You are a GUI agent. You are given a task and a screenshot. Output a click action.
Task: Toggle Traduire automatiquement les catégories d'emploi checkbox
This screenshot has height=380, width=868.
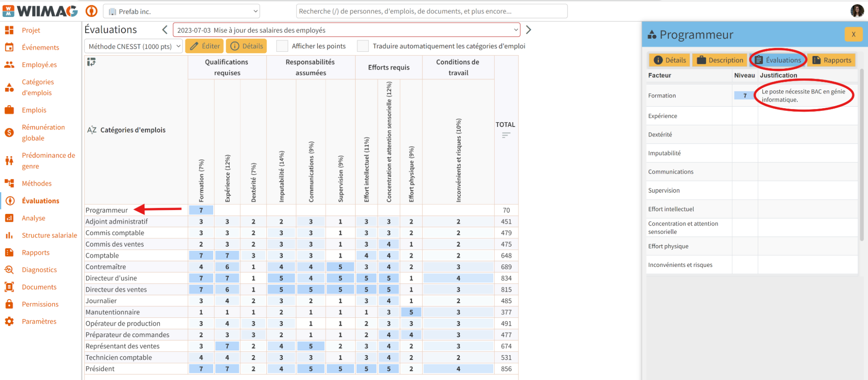coord(363,46)
